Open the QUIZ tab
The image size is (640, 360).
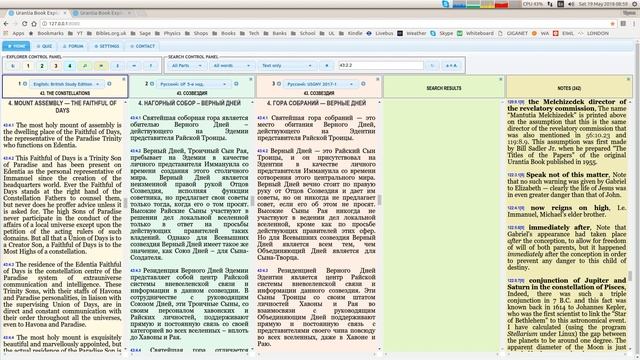[x=44, y=46]
